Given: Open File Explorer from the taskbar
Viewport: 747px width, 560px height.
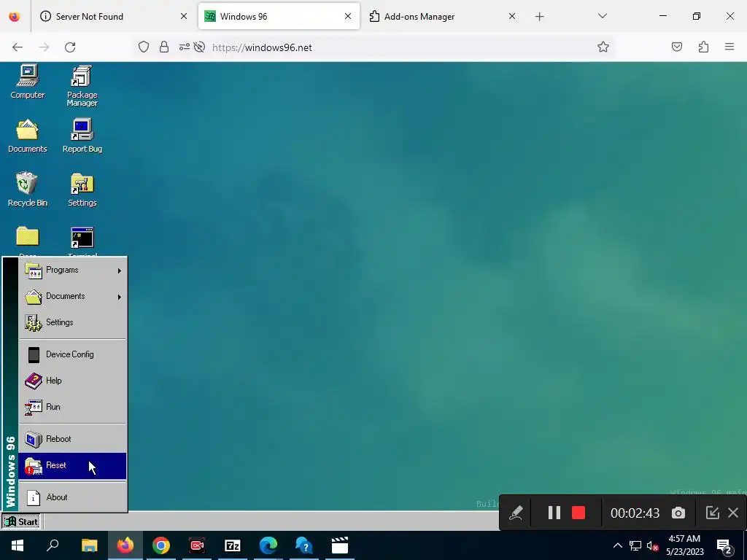Looking at the screenshot, I should point(89,545).
